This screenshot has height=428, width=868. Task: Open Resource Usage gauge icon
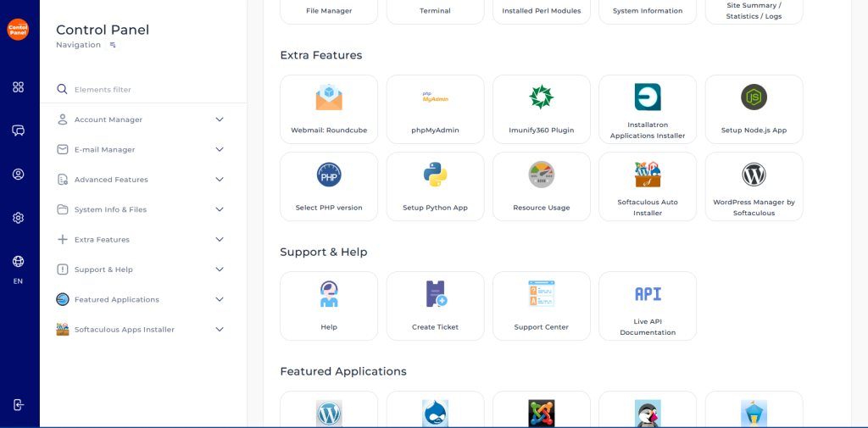[x=541, y=175]
